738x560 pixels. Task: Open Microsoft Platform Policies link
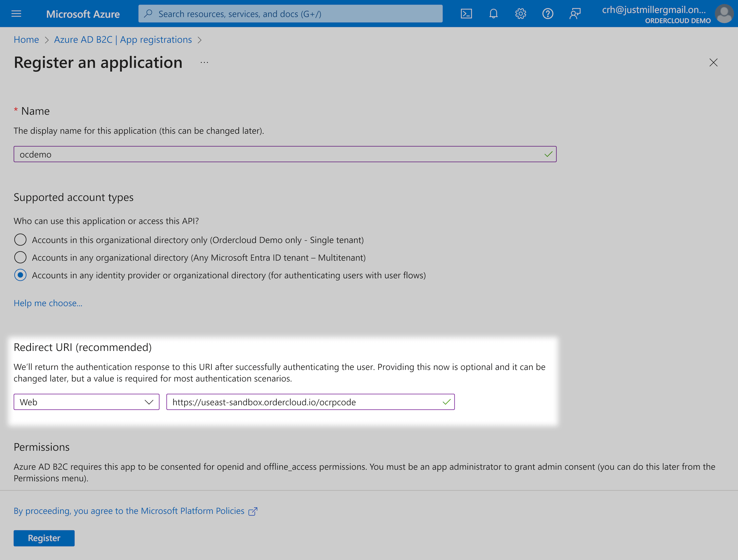coord(129,511)
